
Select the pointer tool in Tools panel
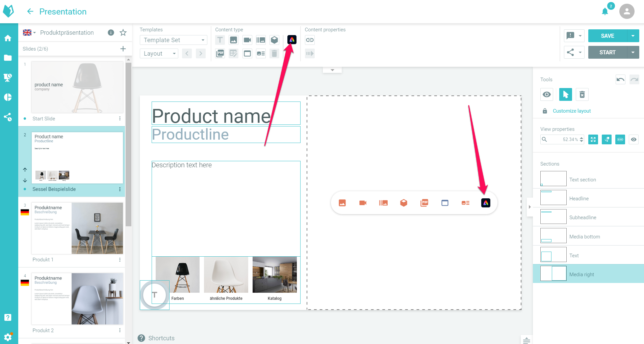(565, 94)
